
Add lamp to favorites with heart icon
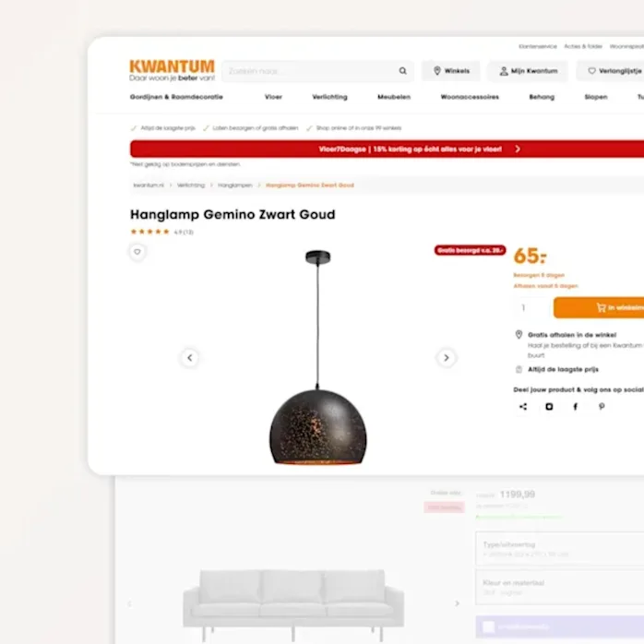[137, 252]
